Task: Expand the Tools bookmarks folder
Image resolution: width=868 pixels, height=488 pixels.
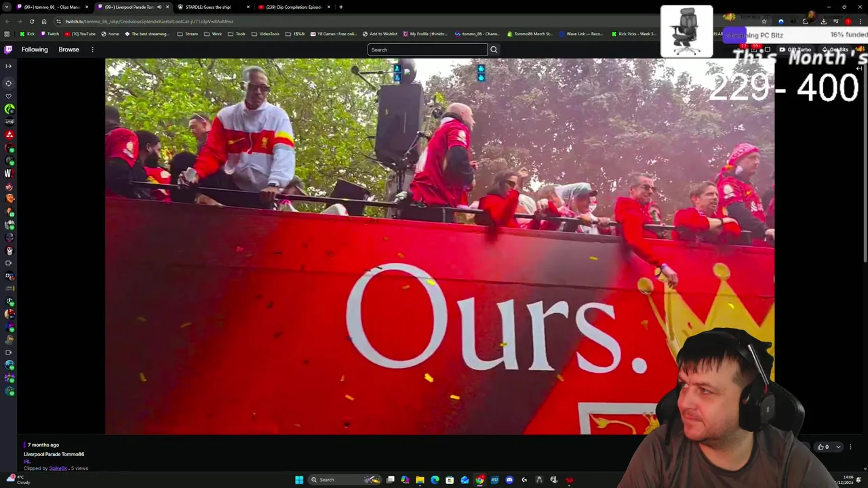Action: point(237,34)
